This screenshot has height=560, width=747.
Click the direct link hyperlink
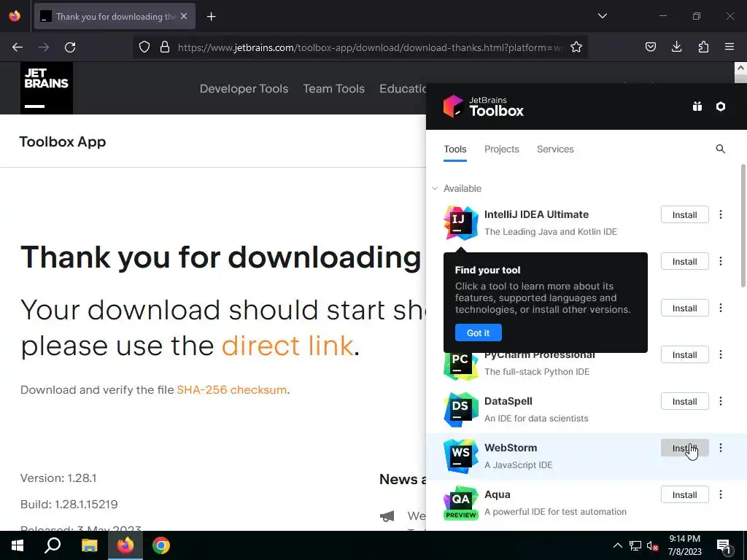(x=287, y=345)
